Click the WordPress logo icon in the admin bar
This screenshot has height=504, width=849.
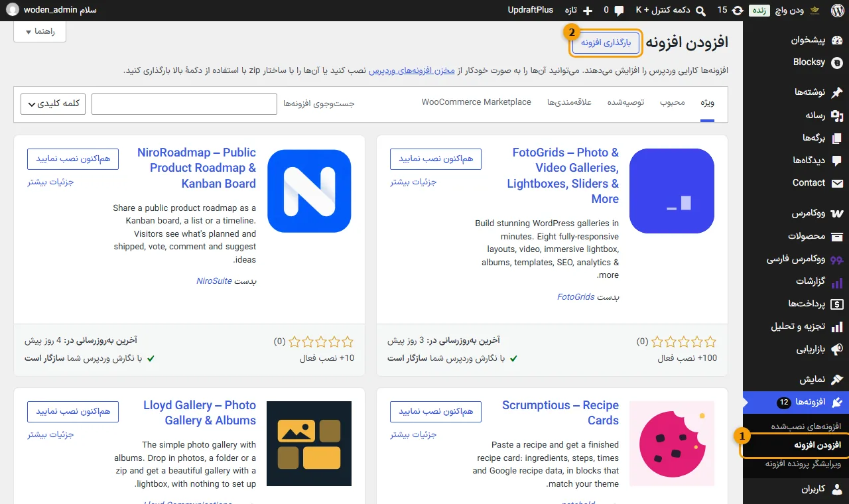[836, 10]
